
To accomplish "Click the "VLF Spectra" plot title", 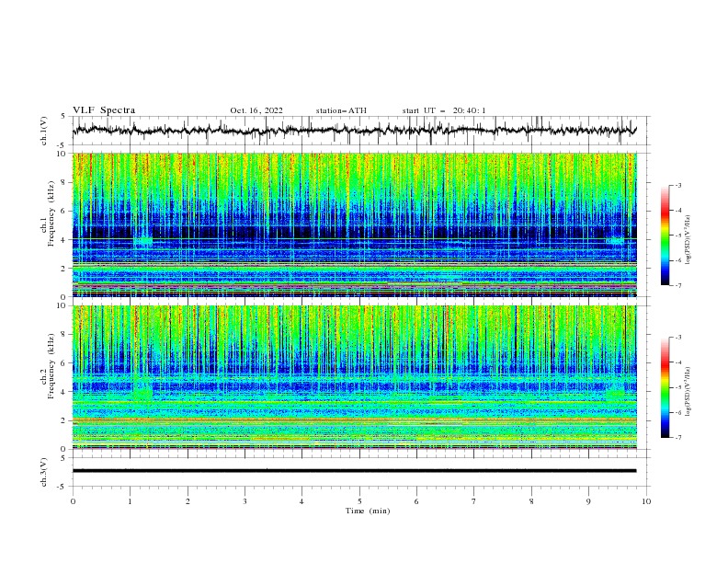I will (104, 110).
